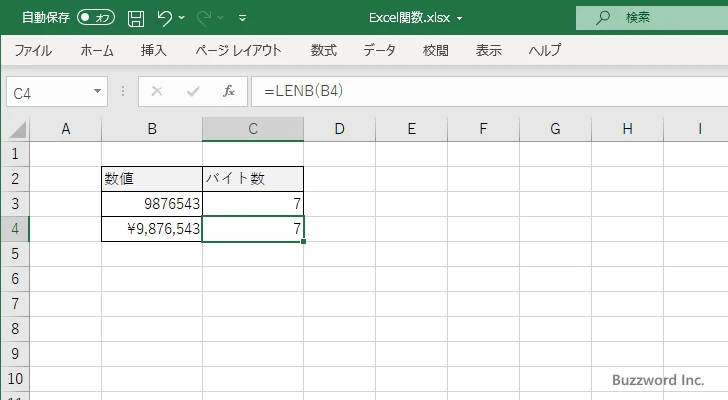The image size is (728, 400).
Task: Select column B header
Action: (x=152, y=129)
